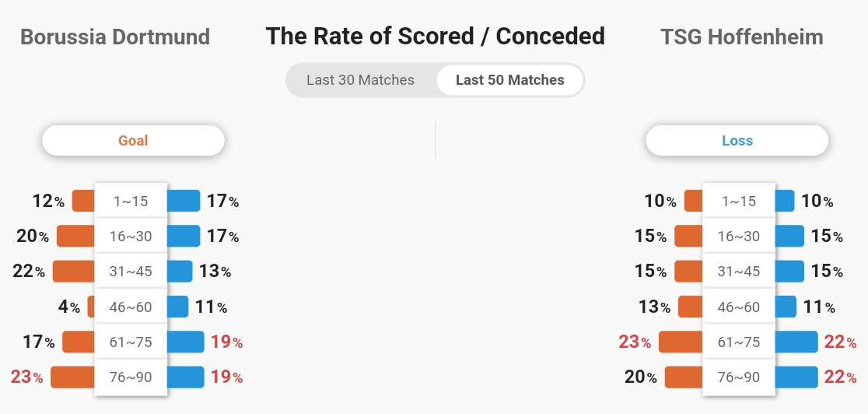The height and width of the screenshot is (414, 868).
Task: Click the Goal pill button
Action: pyautogui.click(x=134, y=140)
